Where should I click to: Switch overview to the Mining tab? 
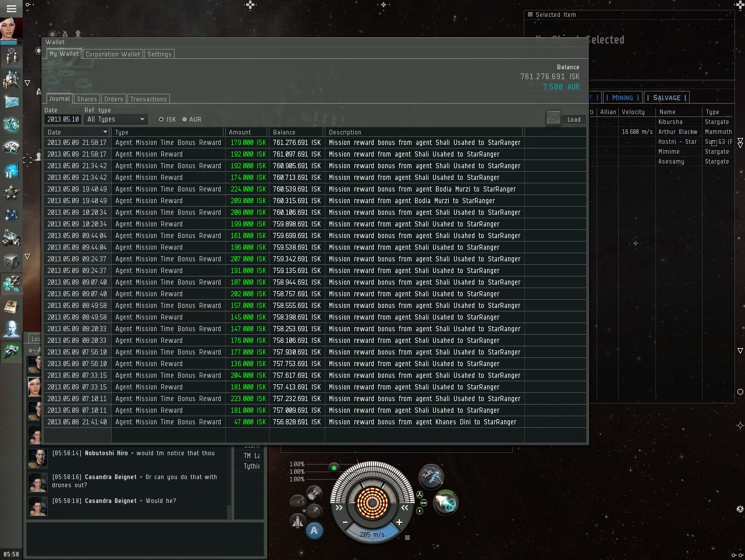(622, 98)
